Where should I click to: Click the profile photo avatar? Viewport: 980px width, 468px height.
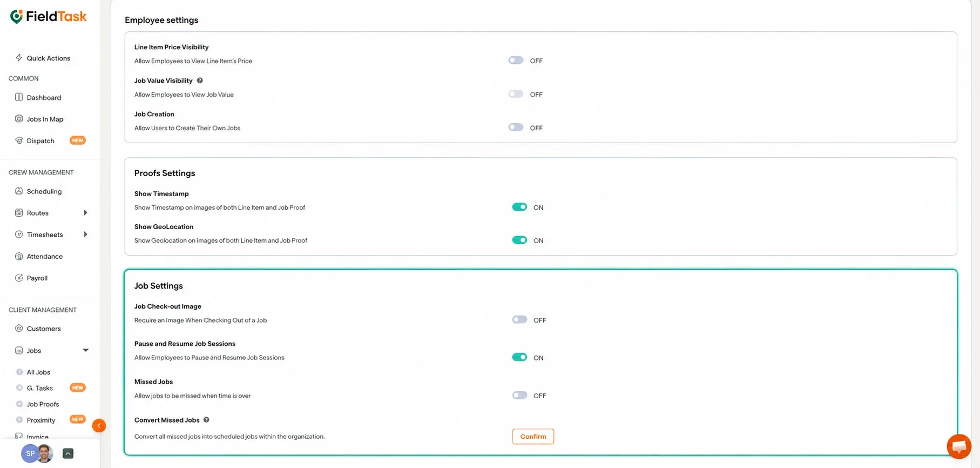(45, 453)
